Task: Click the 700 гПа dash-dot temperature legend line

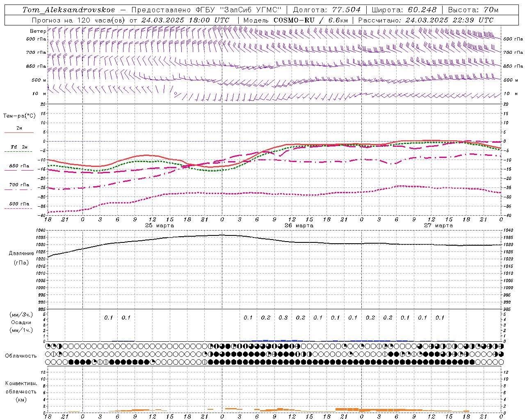Action: click(18, 189)
